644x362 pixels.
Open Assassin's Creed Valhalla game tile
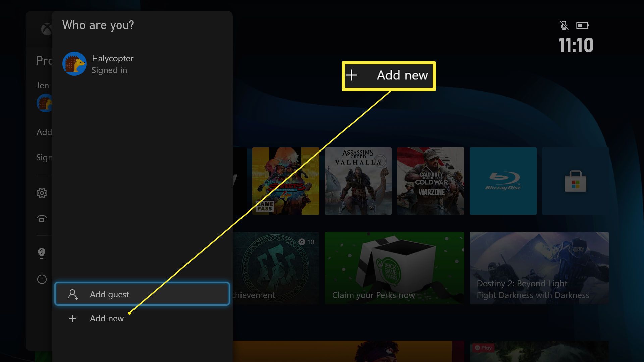358,181
